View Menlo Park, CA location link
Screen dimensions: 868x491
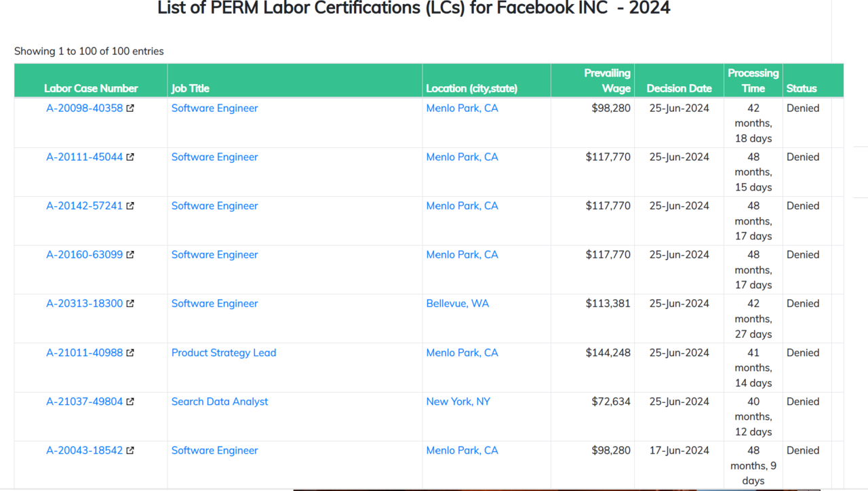point(462,108)
